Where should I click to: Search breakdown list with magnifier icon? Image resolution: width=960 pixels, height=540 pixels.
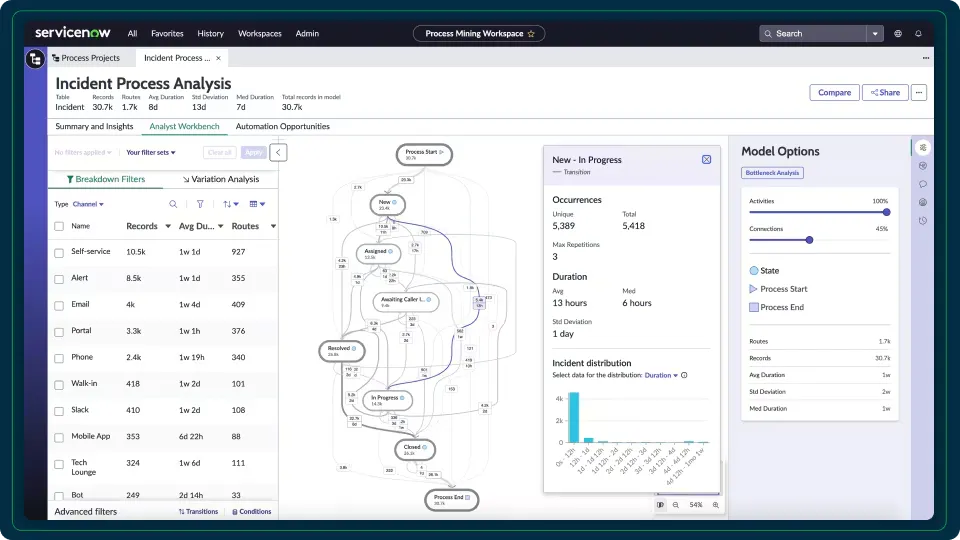pos(173,204)
